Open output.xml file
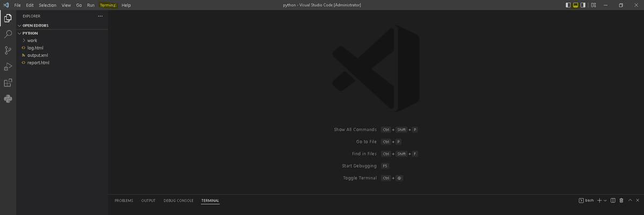 tap(62, 55)
